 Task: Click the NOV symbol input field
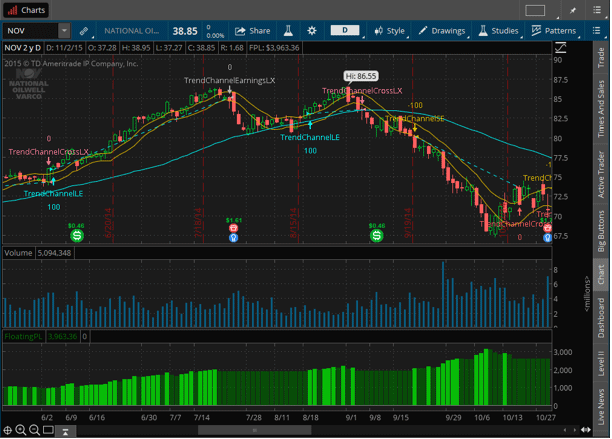pyautogui.click(x=30, y=30)
